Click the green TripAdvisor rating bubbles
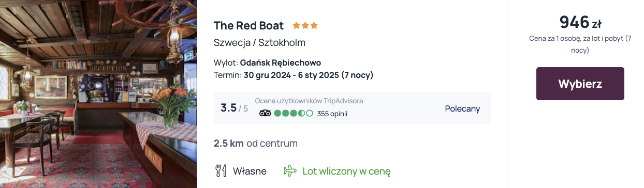Screen dimensions: 644x188 [294, 114]
